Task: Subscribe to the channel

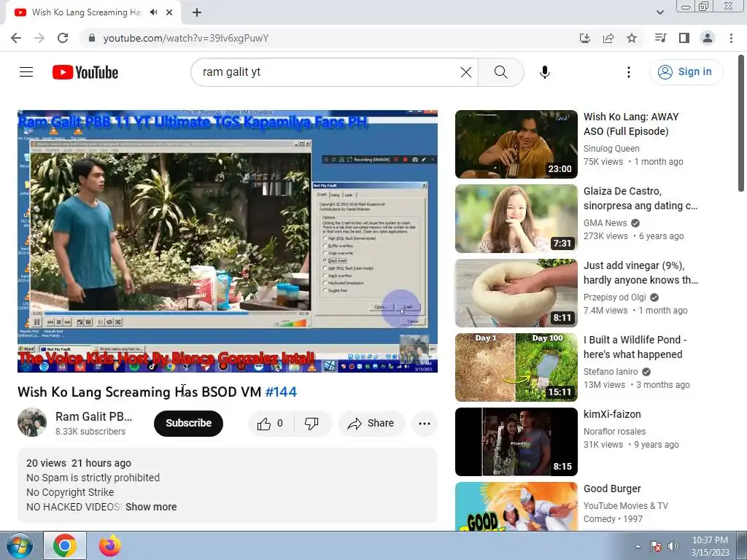Action: click(x=188, y=424)
